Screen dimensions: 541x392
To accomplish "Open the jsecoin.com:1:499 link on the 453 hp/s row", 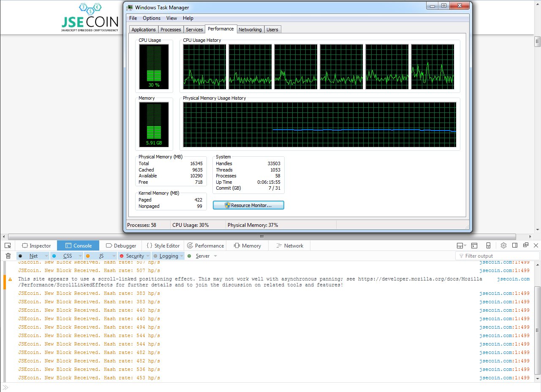I will click(504, 378).
